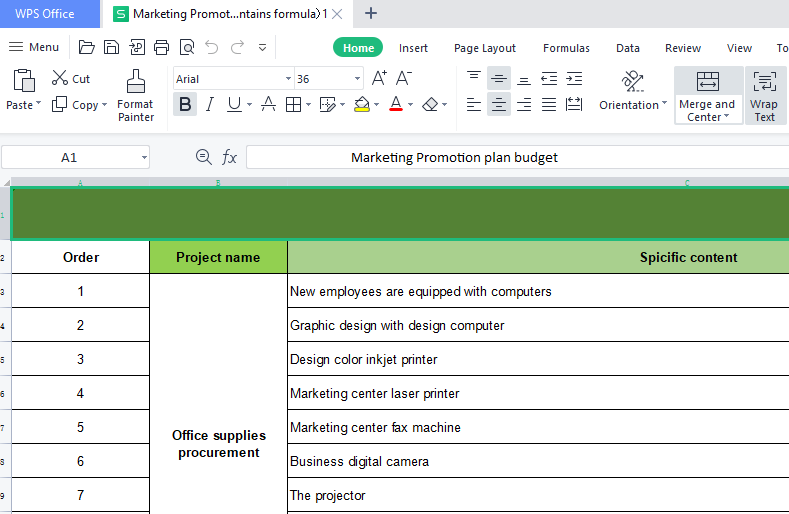
Task: Open the Page Layout tab
Action: 485,48
